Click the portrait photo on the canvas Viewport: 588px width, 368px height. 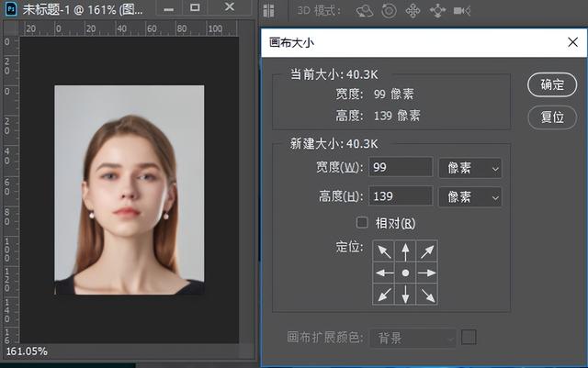point(130,190)
